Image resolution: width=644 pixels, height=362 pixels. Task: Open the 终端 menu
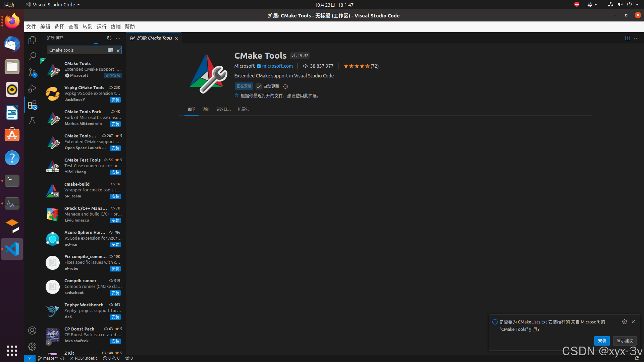[x=116, y=27]
